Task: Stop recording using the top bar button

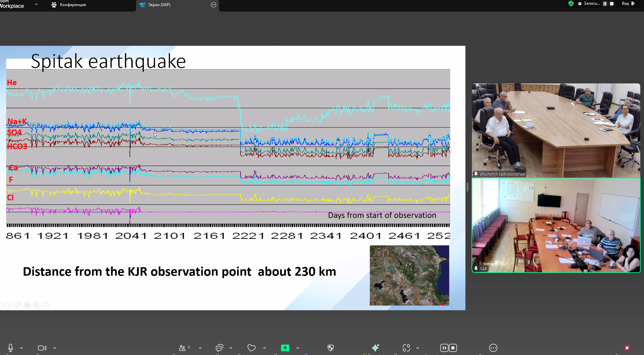Action: (x=612, y=4)
